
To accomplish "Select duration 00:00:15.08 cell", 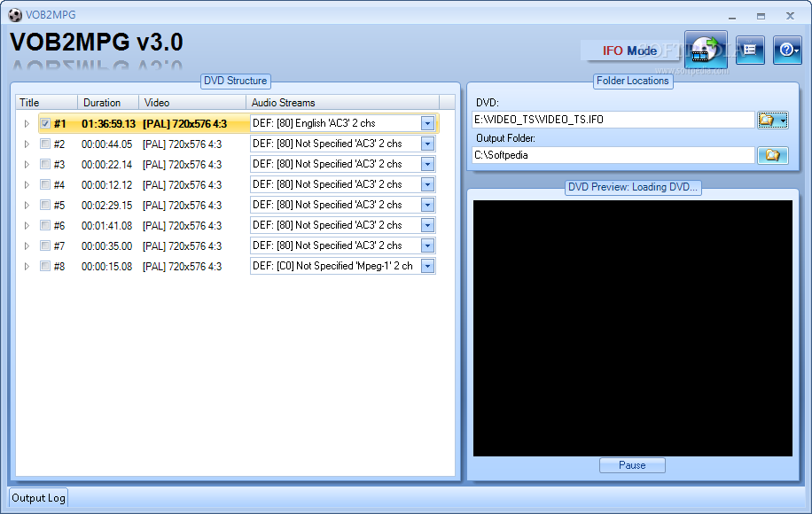I will pyautogui.click(x=106, y=266).
